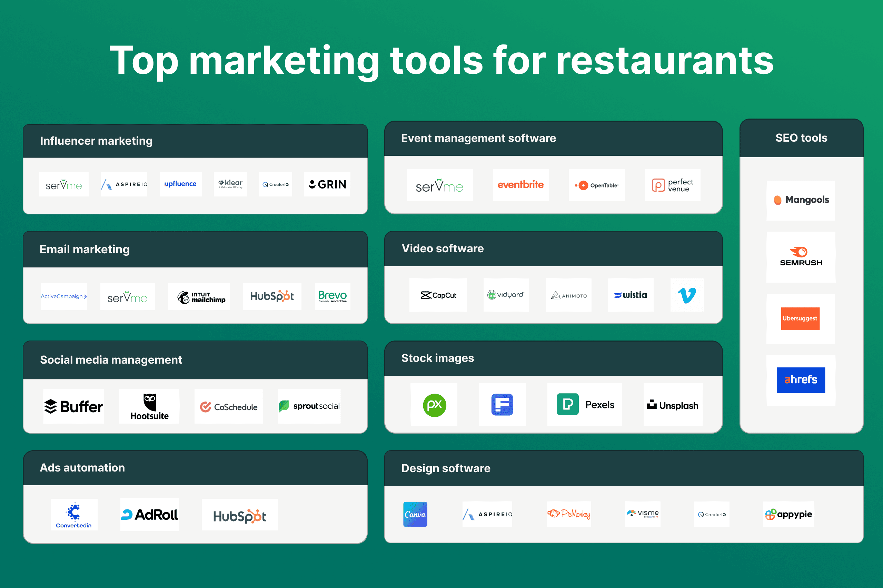Click the Brevo logo

(x=333, y=296)
